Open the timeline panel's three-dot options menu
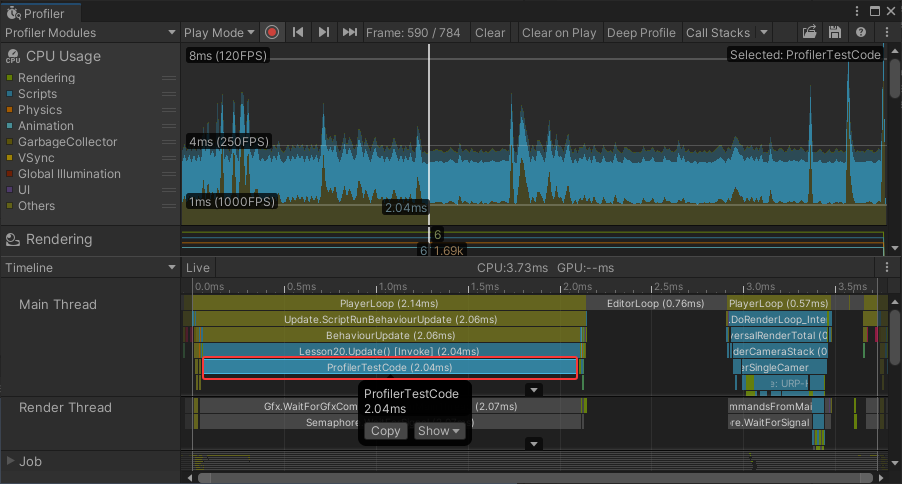Screen dimensions: 902x484 pos(886,268)
